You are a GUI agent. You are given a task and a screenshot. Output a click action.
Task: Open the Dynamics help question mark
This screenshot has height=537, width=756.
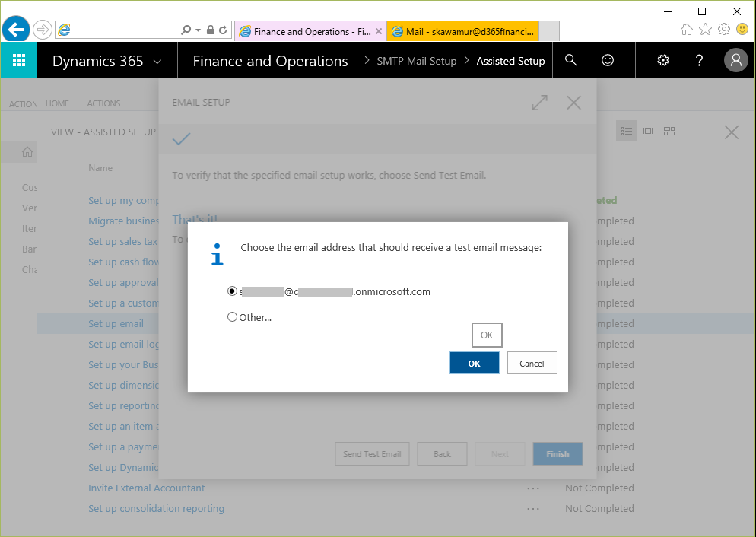[699, 60]
